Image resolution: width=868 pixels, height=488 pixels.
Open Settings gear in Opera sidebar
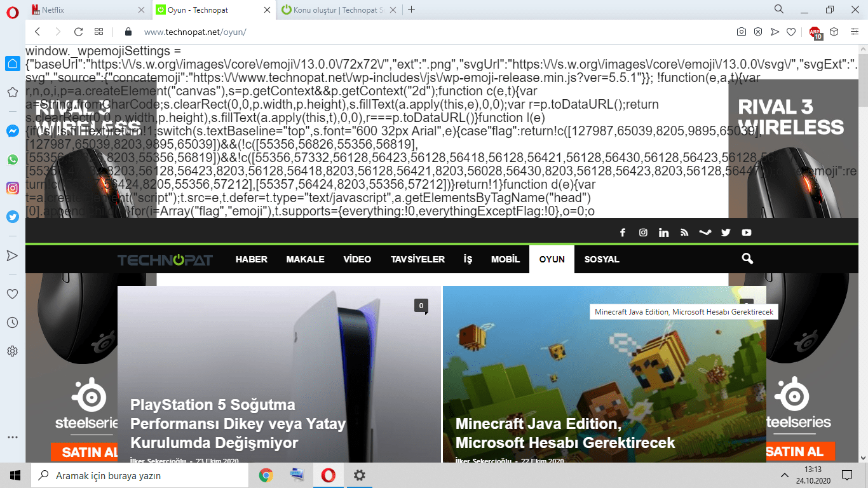(12, 351)
